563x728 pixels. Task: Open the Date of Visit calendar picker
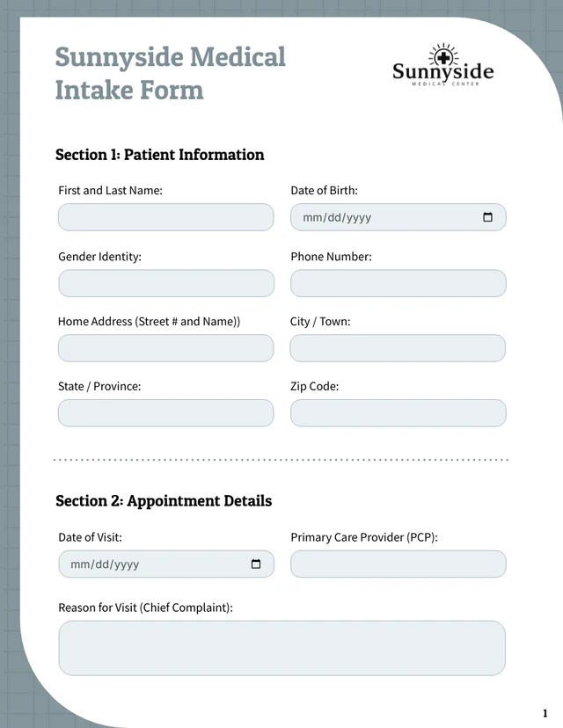pos(255,564)
